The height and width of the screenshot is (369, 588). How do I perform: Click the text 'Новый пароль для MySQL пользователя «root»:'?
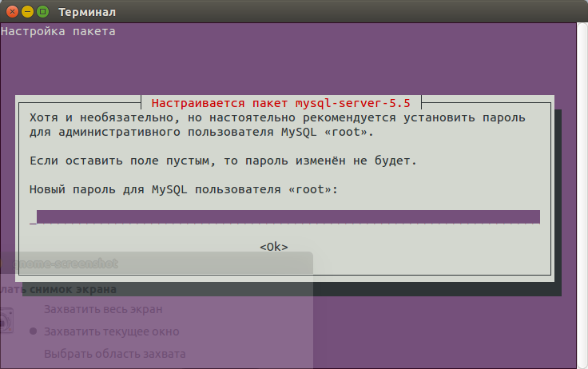pos(184,189)
